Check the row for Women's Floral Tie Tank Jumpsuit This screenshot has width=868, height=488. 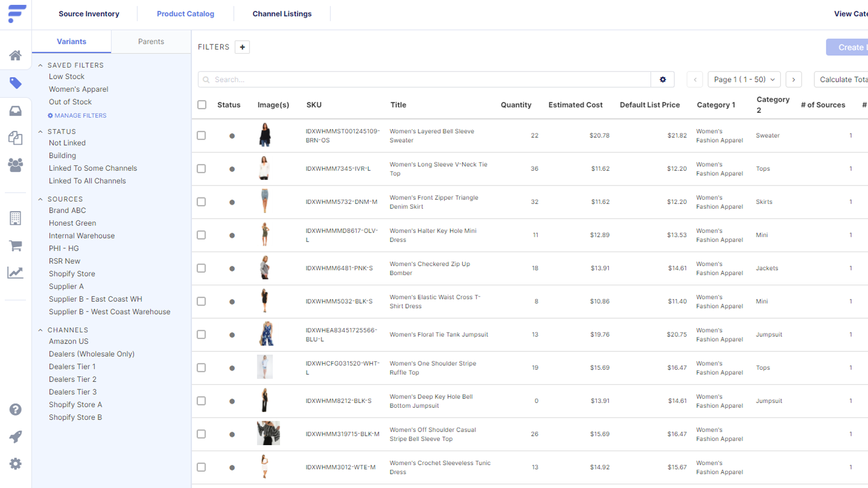(201, 335)
